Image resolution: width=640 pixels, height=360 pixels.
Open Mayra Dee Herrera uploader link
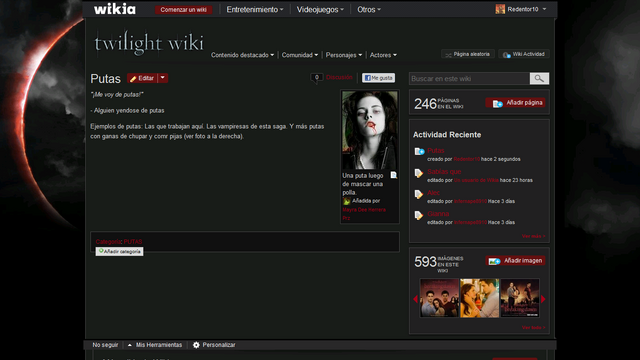[x=364, y=214]
